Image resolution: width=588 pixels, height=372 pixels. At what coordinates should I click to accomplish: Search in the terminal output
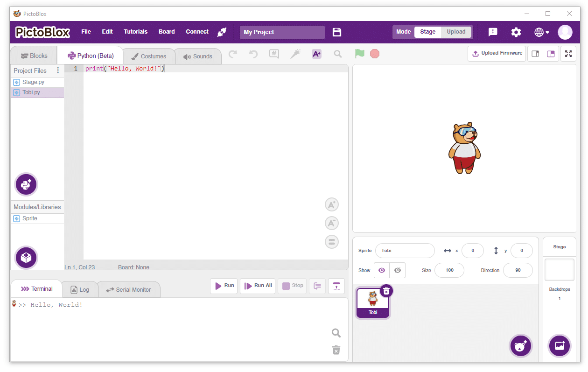(x=336, y=333)
